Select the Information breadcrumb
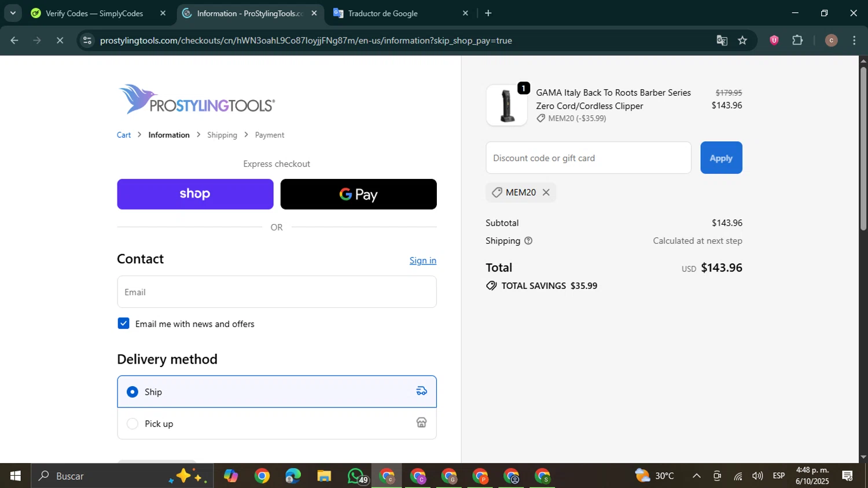The width and height of the screenshot is (868, 488). coord(169,135)
